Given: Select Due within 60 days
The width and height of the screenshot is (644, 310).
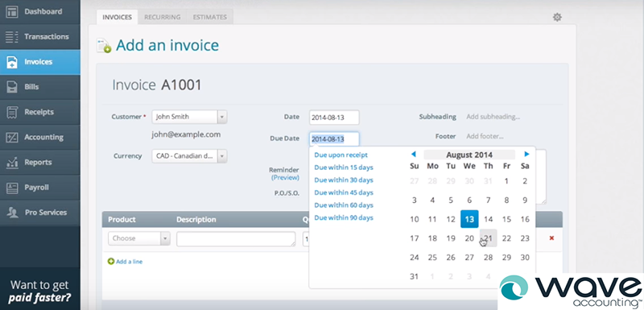Looking at the screenshot, I should point(344,205).
